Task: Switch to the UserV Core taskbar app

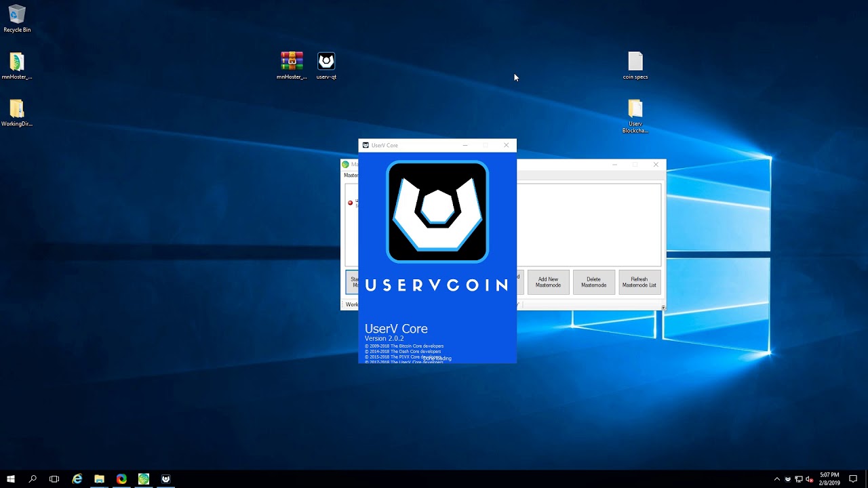Action: 165,479
